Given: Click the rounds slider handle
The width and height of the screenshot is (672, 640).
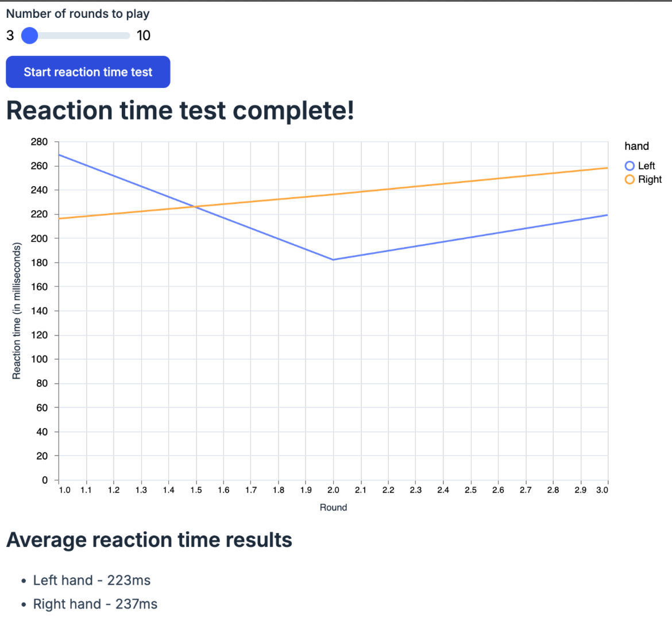Looking at the screenshot, I should coord(29,36).
